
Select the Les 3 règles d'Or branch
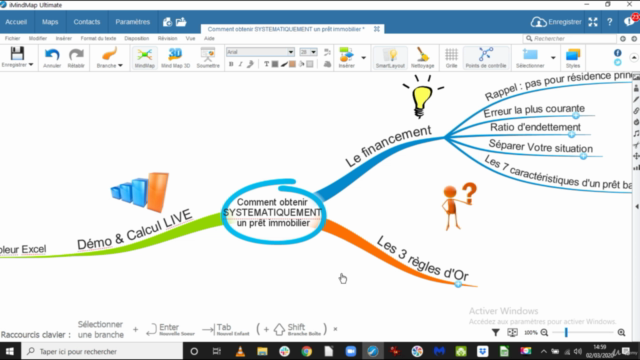422,258
